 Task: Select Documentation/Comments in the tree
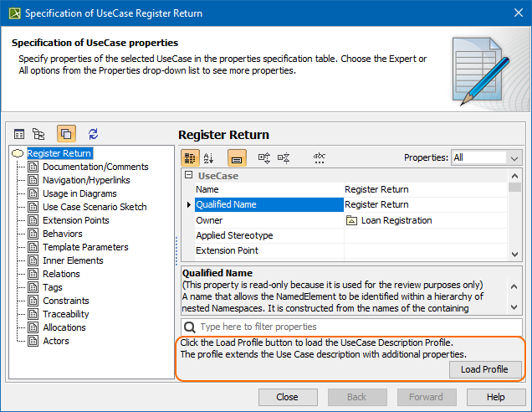(x=95, y=167)
